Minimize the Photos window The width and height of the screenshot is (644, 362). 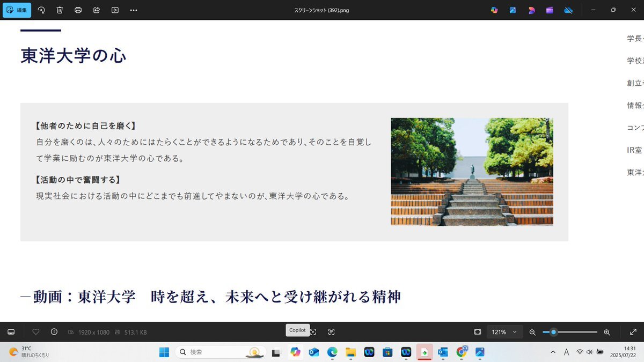point(594,10)
